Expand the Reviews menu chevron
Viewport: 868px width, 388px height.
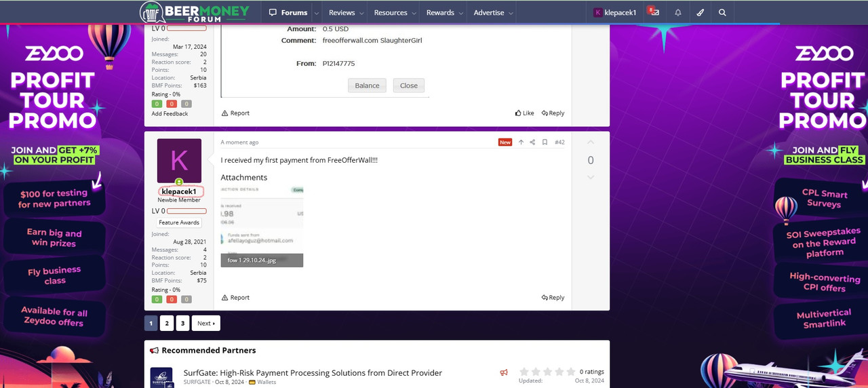point(361,13)
